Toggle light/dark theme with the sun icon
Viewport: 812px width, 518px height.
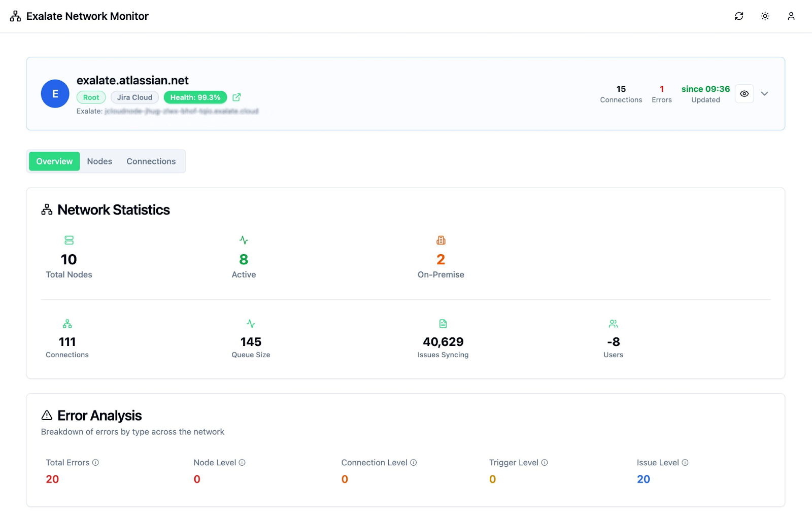click(x=765, y=16)
